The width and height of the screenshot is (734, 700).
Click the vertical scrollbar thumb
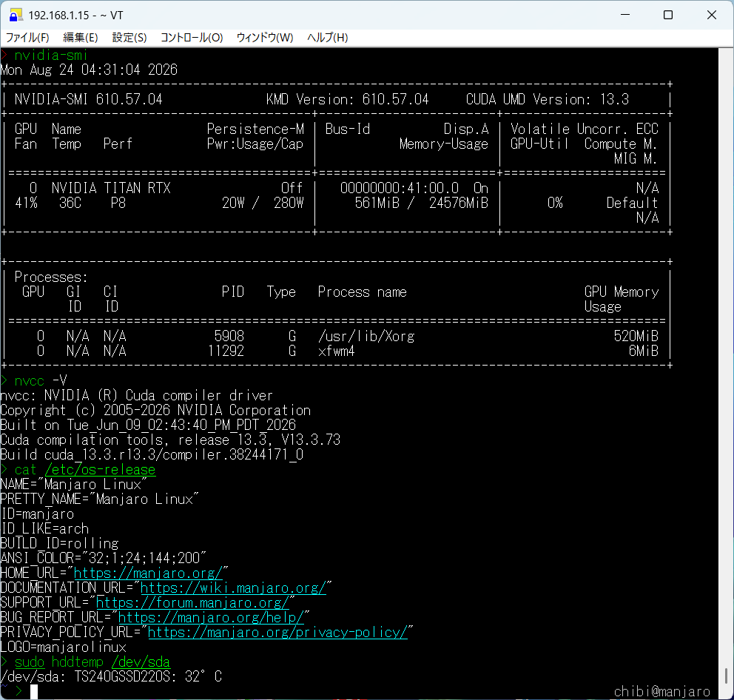coord(726,676)
